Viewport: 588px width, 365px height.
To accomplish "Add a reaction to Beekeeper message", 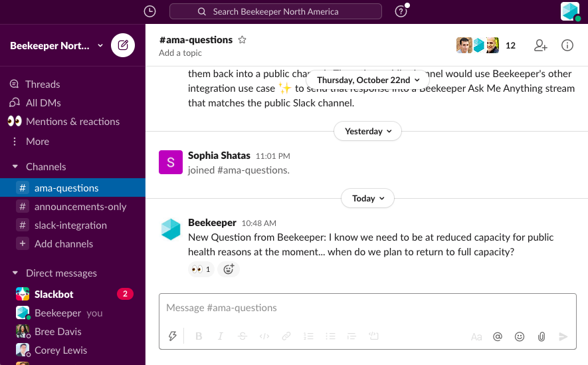I will coord(229,269).
